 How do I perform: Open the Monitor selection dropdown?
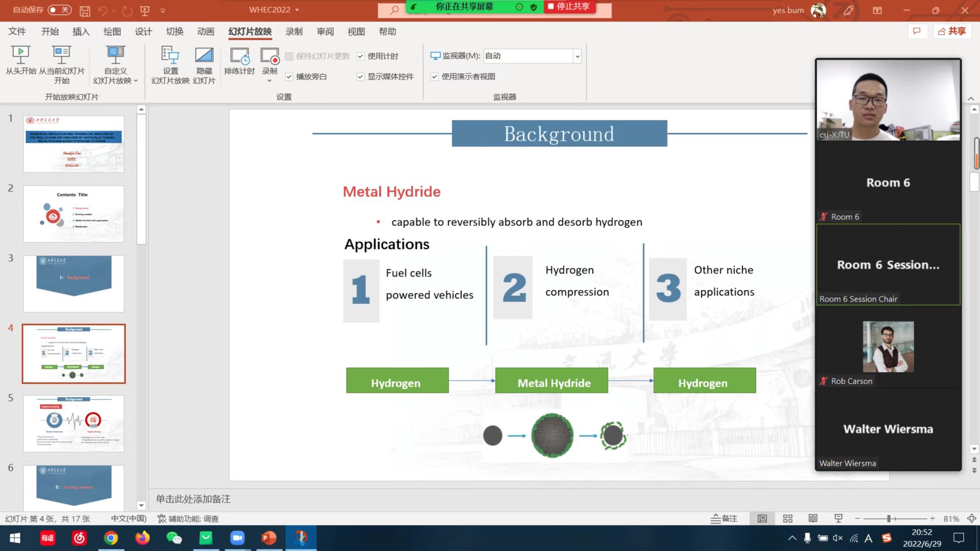pyautogui.click(x=577, y=56)
